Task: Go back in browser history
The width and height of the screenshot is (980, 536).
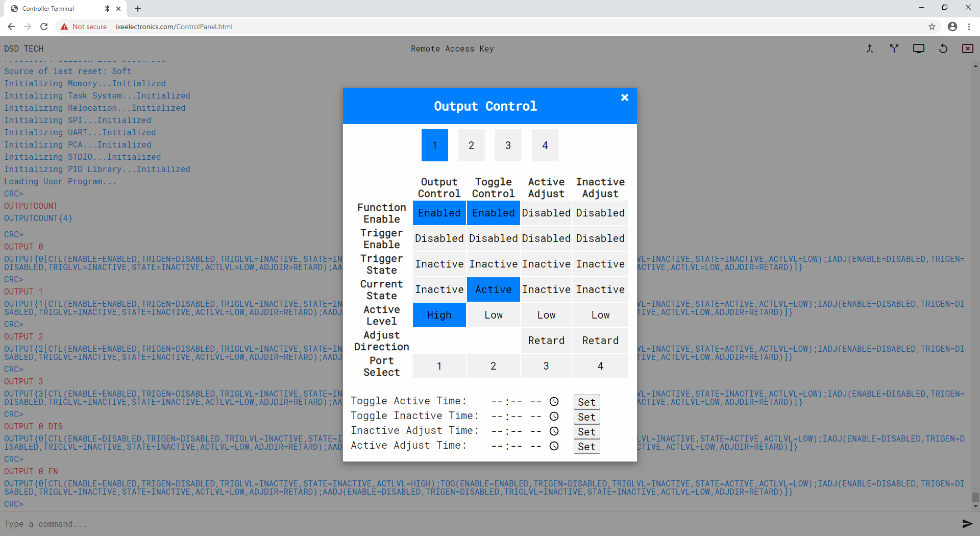Action: [x=11, y=27]
